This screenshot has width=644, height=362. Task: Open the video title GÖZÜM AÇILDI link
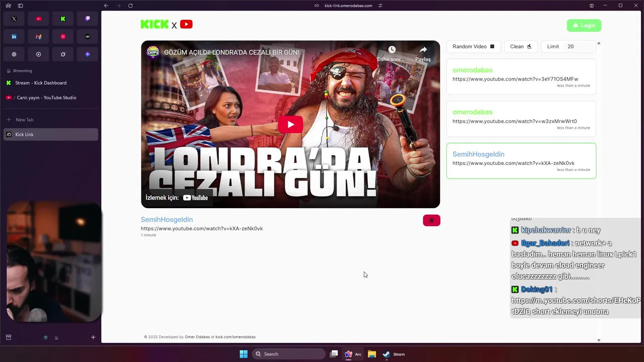pyautogui.click(x=231, y=52)
